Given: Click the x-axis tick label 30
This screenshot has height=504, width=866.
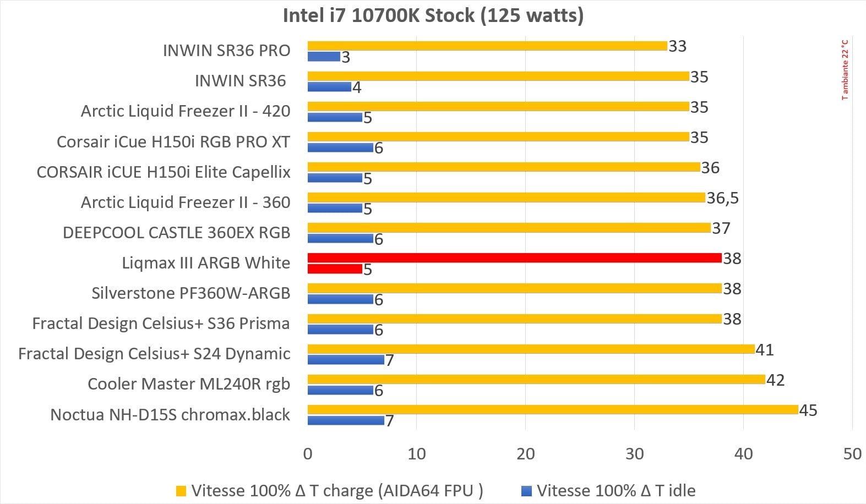Looking at the screenshot, I should [634, 454].
